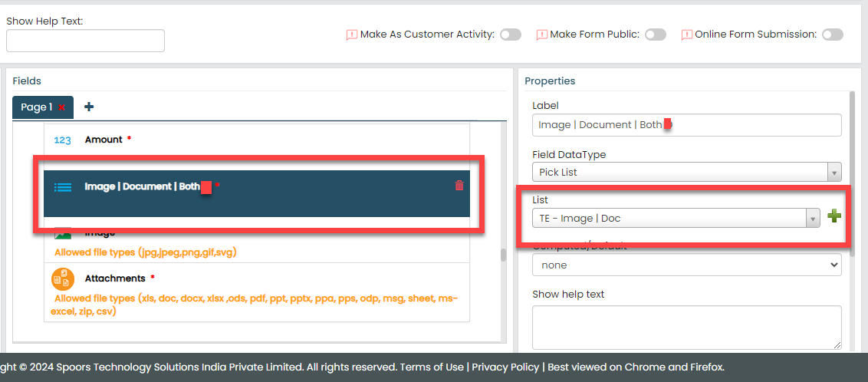This screenshot has width=868, height=382.
Task: Add a new page with plus icon
Action: pos(89,107)
